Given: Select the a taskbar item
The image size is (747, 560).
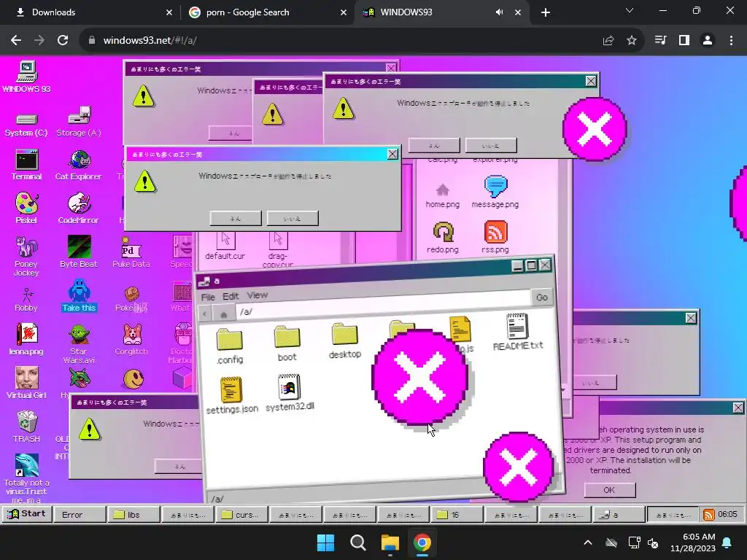Looking at the screenshot, I should pyautogui.click(x=618, y=515).
